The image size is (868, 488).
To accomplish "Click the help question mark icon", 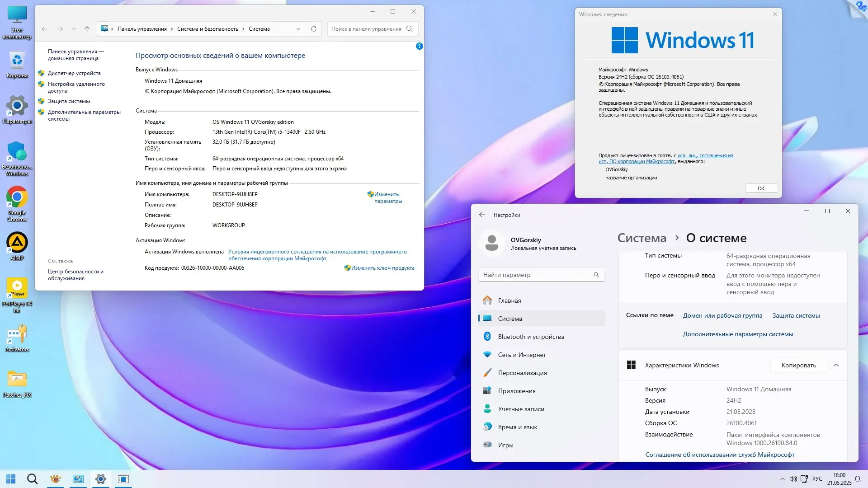I will point(419,46).
